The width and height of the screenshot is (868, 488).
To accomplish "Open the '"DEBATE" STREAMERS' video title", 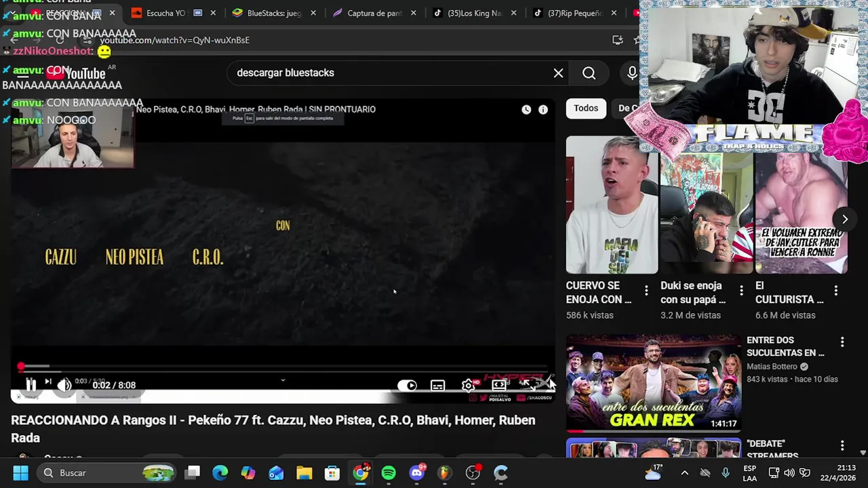I will (x=772, y=449).
